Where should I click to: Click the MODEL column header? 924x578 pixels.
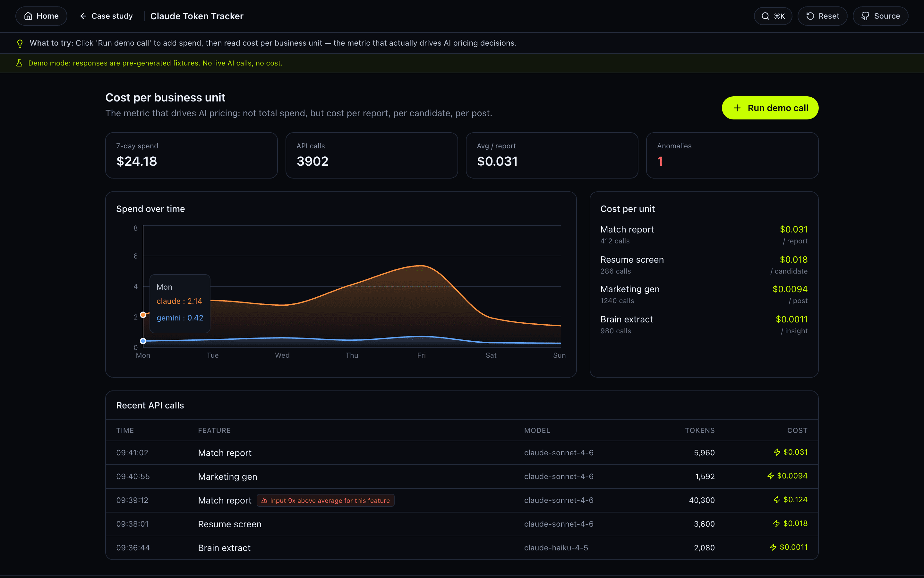(x=537, y=430)
